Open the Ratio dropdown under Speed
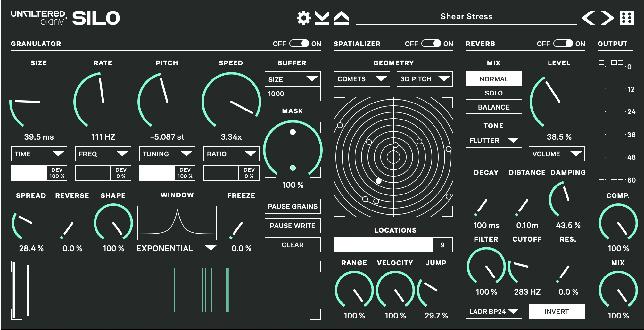The height and width of the screenshot is (330, 644). point(231,154)
